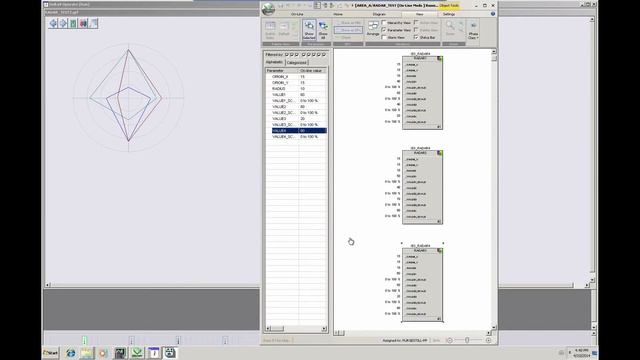
Task: Click the zoom slider handle in the status bar
Action: coord(467,340)
